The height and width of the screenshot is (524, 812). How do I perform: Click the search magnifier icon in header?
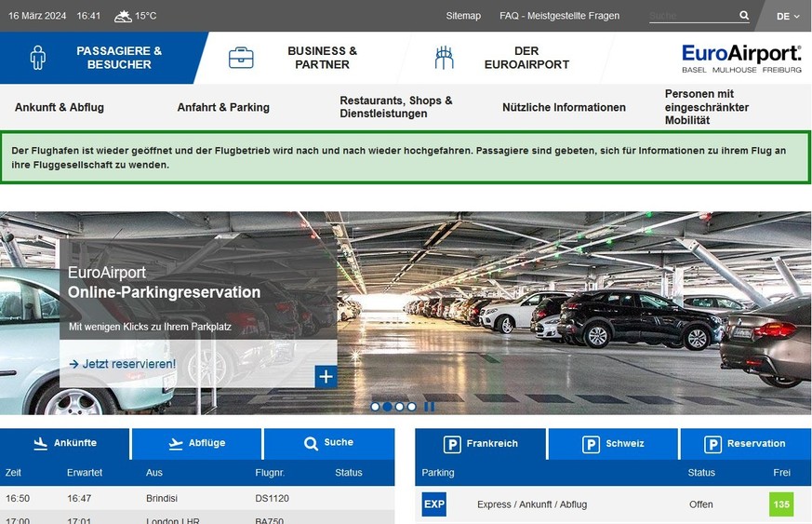tap(744, 16)
